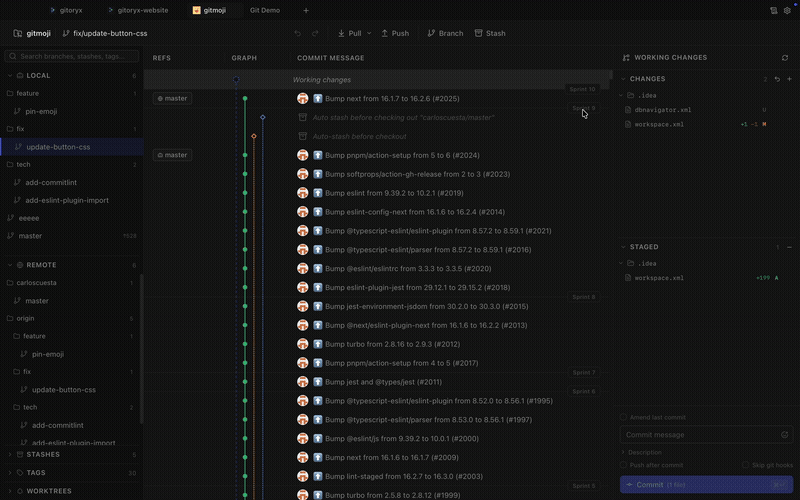Click the blue diamond stash node in graph
Image resolution: width=800 pixels, height=500 pixels.
coord(263,117)
